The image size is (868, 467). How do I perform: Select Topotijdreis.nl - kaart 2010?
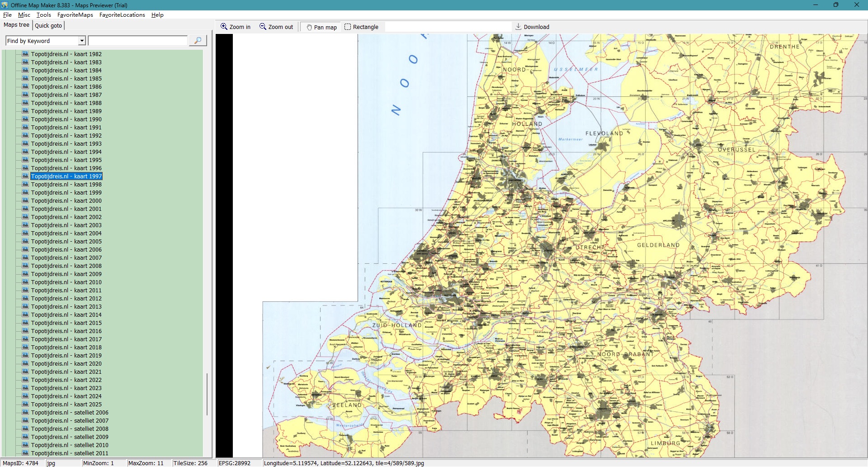pyautogui.click(x=66, y=282)
